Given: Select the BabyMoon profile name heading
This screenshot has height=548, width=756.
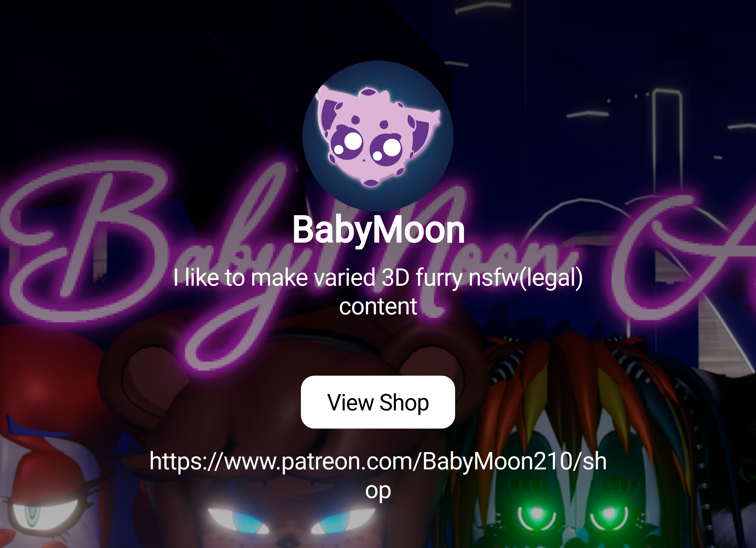Looking at the screenshot, I should pos(378,230).
